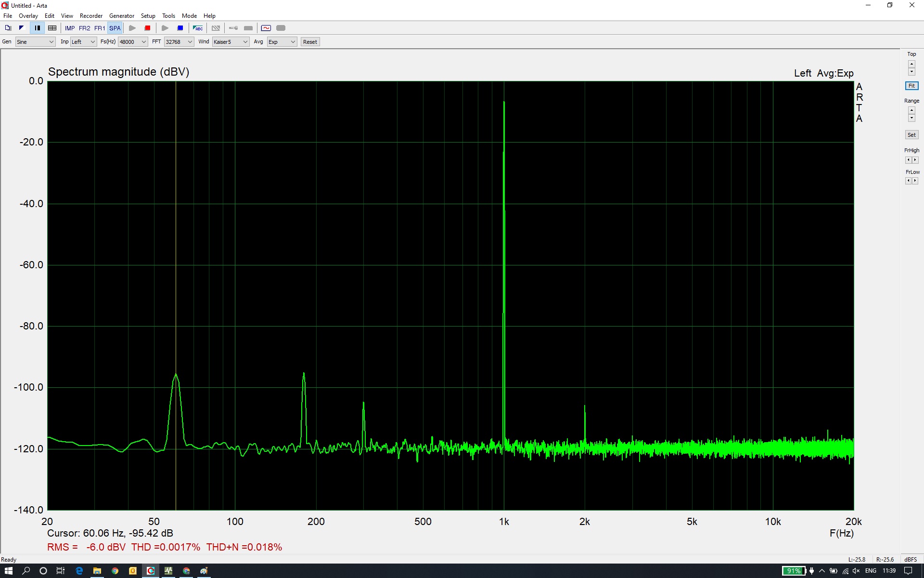Open the Edit menu
924x578 pixels.
click(x=50, y=16)
